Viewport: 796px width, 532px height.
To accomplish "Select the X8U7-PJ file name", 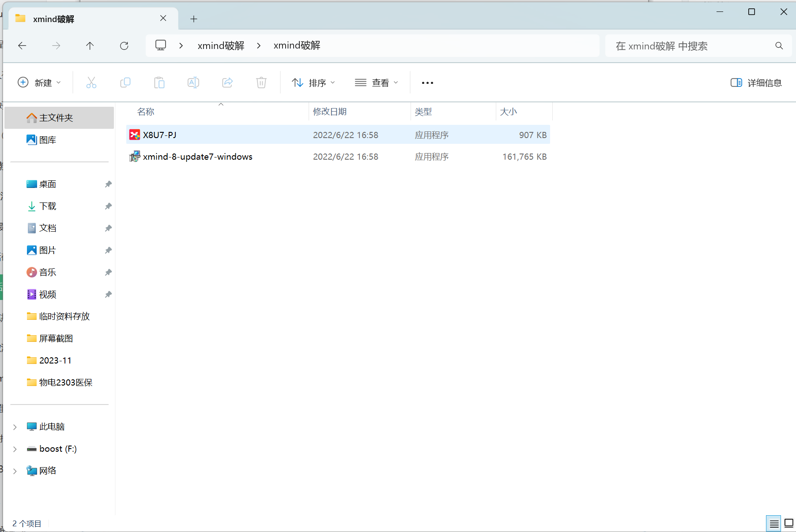I will [159, 135].
